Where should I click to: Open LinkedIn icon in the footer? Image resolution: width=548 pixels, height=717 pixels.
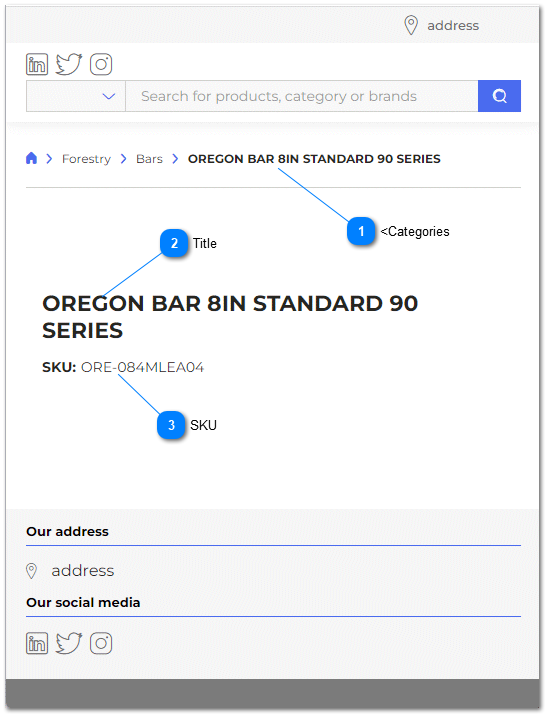37,643
